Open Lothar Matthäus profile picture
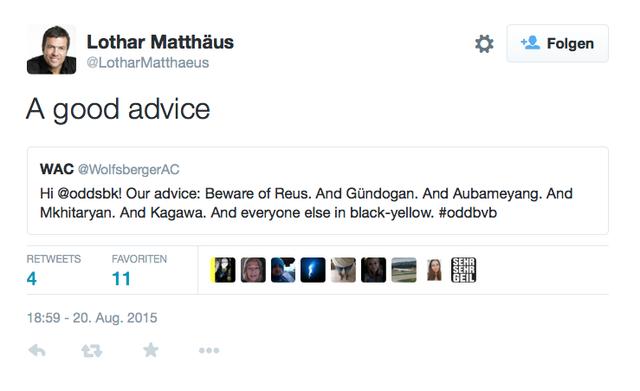Screen dimensions: 640x391 (51, 49)
